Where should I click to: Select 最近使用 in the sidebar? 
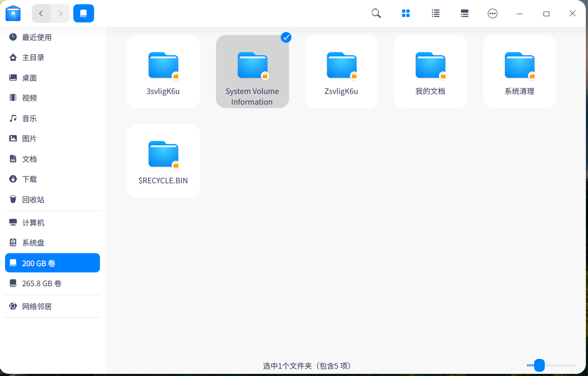pos(37,37)
